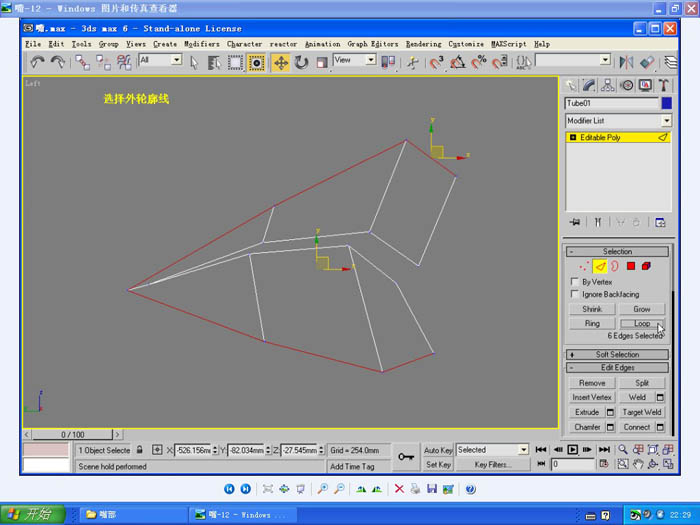This screenshot has width=700, height=525.
Task: Click the key lock icon near Auto Key
Action: (x=406, y=456)
